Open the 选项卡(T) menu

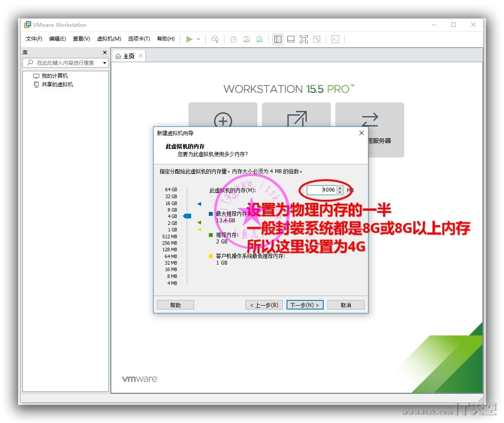pos(139,39)
